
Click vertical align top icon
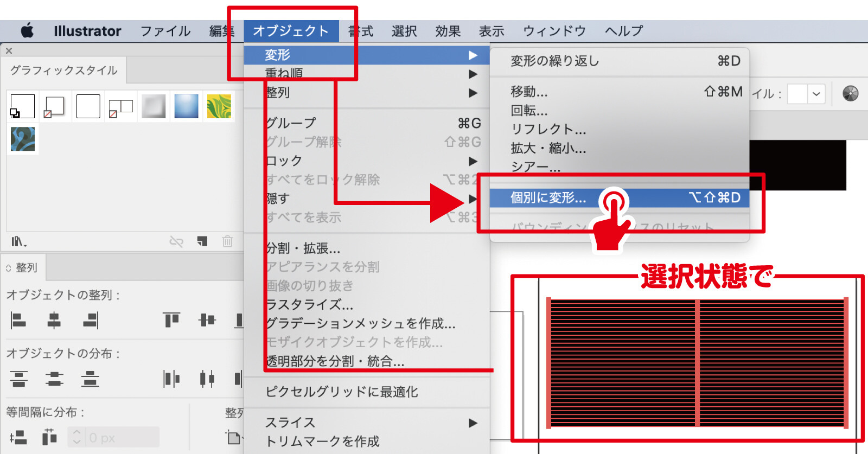[x=171, y=320]
